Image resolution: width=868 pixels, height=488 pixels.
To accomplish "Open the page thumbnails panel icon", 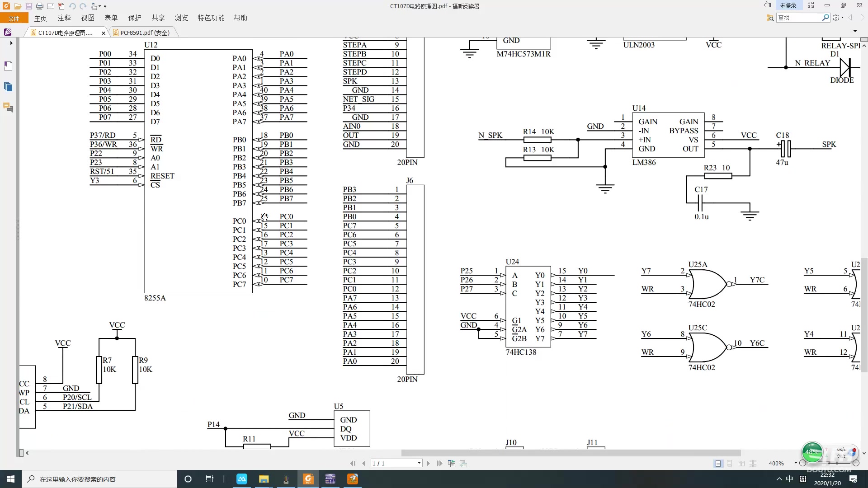I will click(8, 86).
